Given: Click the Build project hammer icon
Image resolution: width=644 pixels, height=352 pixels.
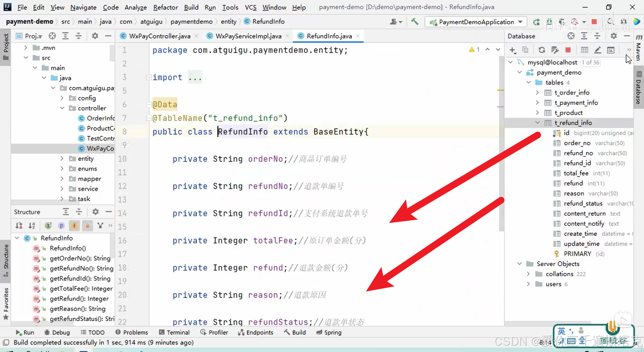Looking at the screenshot, I should (x=415, y=22).
